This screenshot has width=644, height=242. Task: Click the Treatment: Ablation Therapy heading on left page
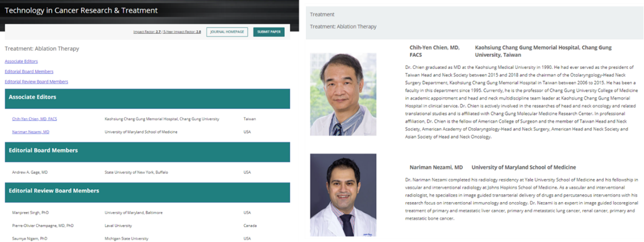42,49
